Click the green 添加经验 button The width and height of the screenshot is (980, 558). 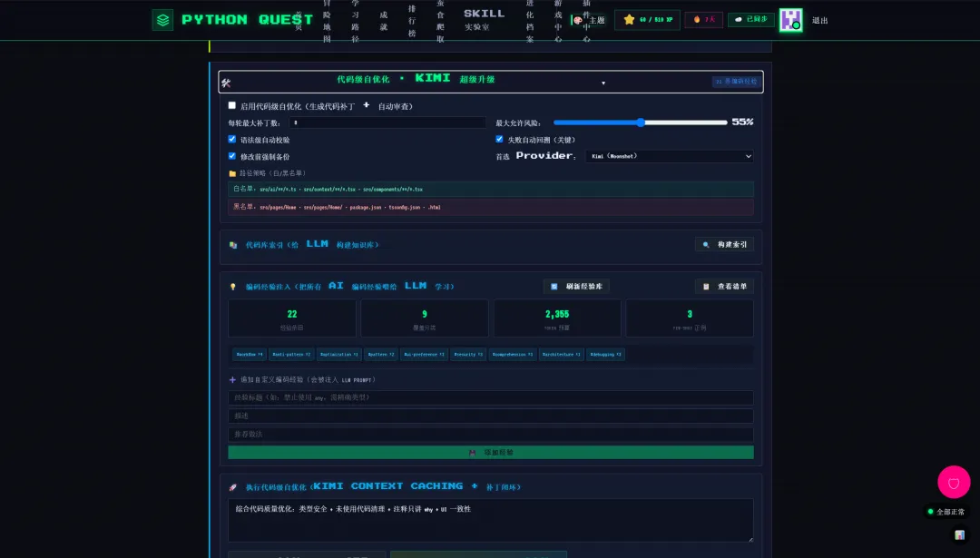(491, 453)
